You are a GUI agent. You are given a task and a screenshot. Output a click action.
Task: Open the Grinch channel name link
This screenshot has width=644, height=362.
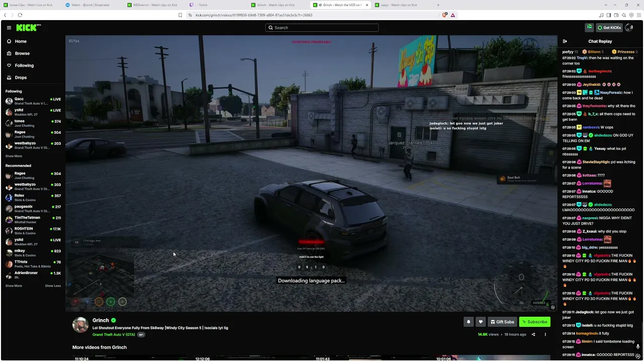tap(101, 320)
